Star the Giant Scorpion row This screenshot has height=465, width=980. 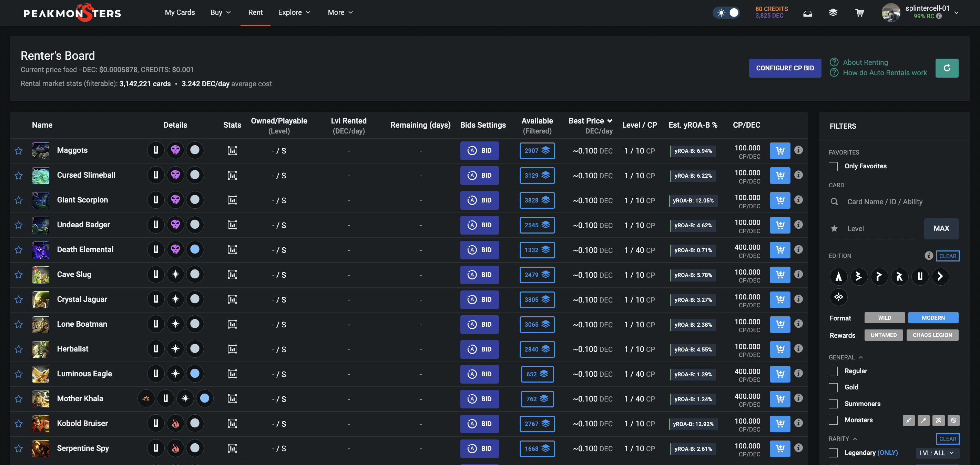point(19,200)
